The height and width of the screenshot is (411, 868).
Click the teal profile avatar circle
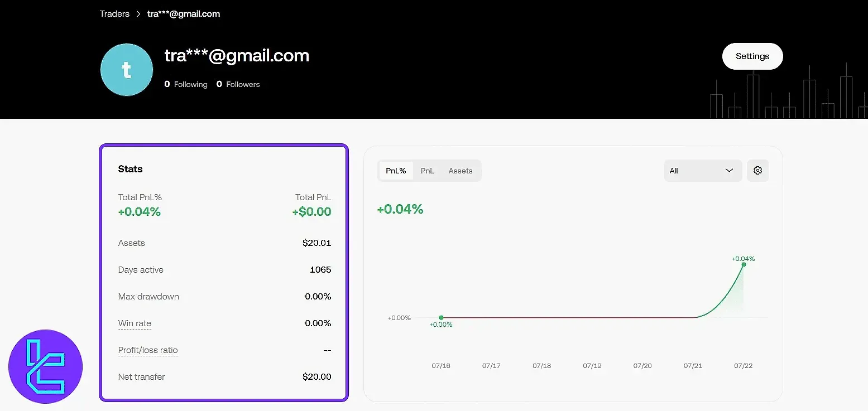coord(127,70)
